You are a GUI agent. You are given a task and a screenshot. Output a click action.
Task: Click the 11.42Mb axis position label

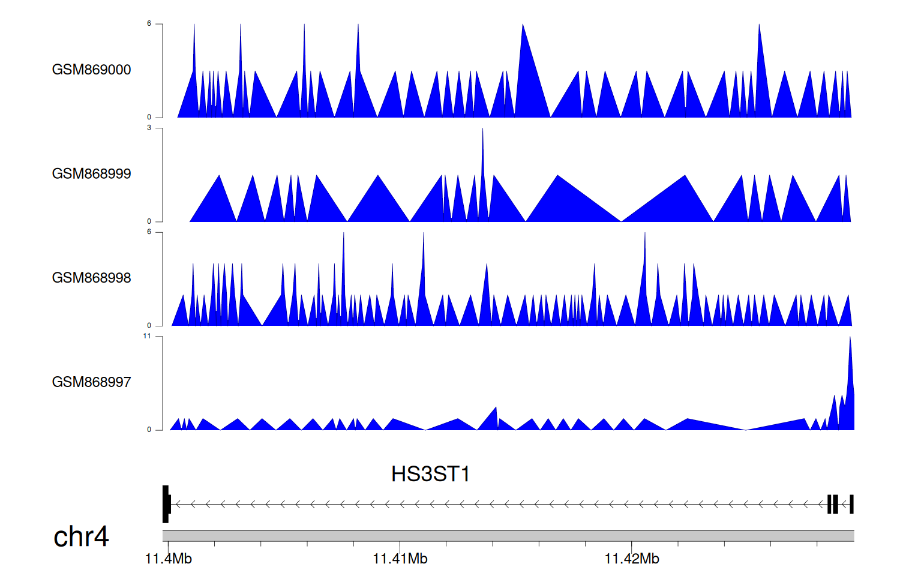(631, 559)
